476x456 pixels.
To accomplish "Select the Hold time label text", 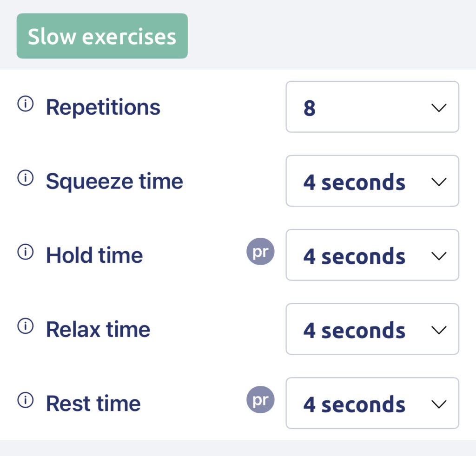I will 94,255.
